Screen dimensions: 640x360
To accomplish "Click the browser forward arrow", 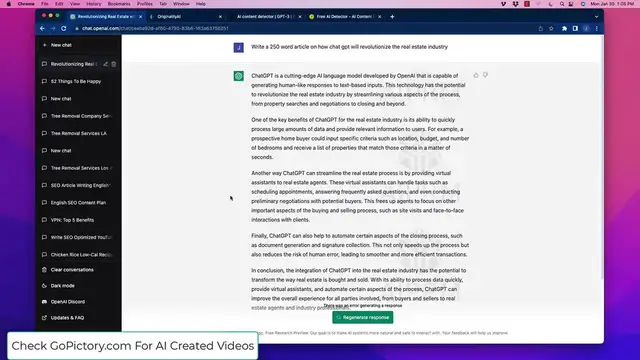I will click(53, 29).
